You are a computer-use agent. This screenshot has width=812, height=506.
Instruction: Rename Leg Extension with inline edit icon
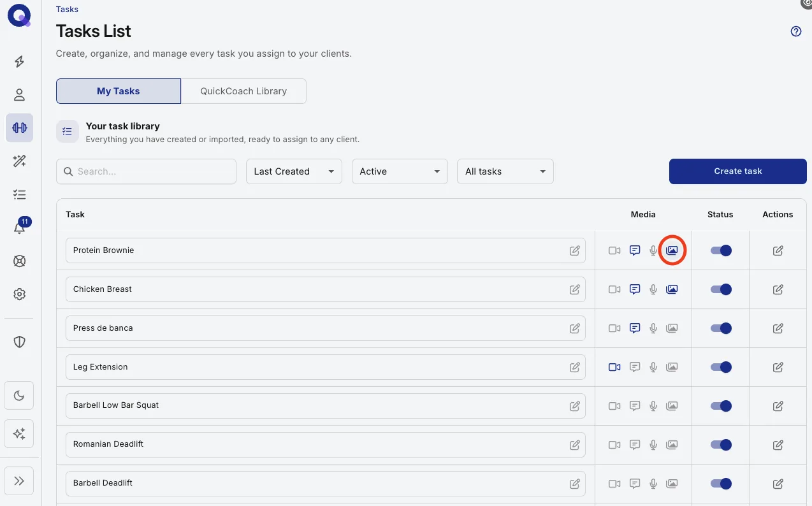pos(574,367)
